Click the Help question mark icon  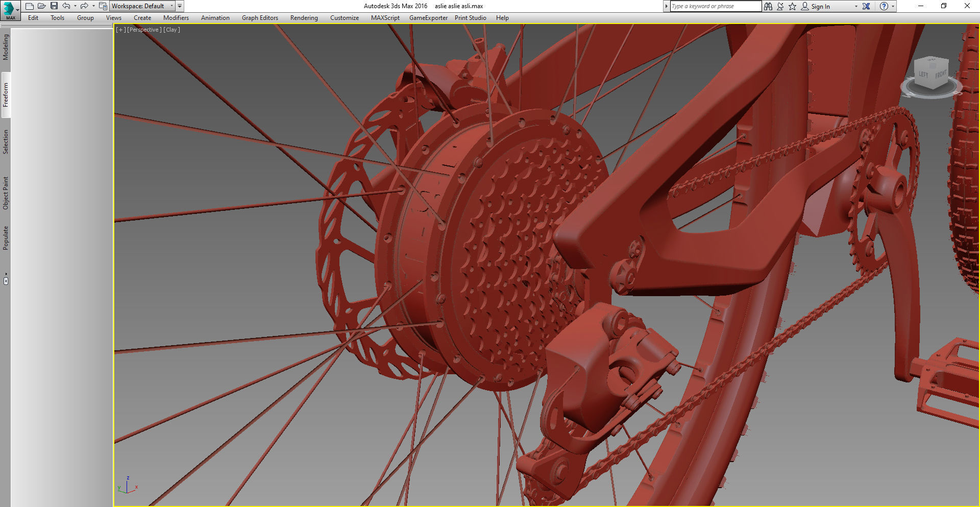pyautogui.click(x=884, y=6)
